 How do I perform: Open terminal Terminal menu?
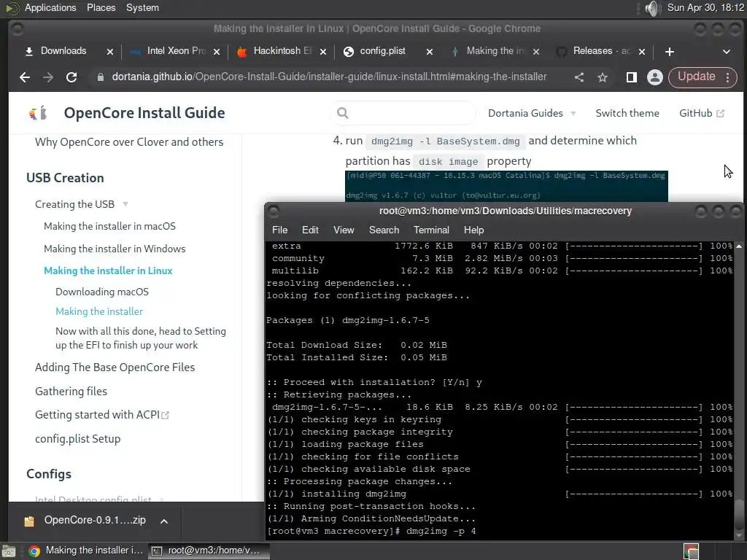pyautogui.click(x=431, y=230)
